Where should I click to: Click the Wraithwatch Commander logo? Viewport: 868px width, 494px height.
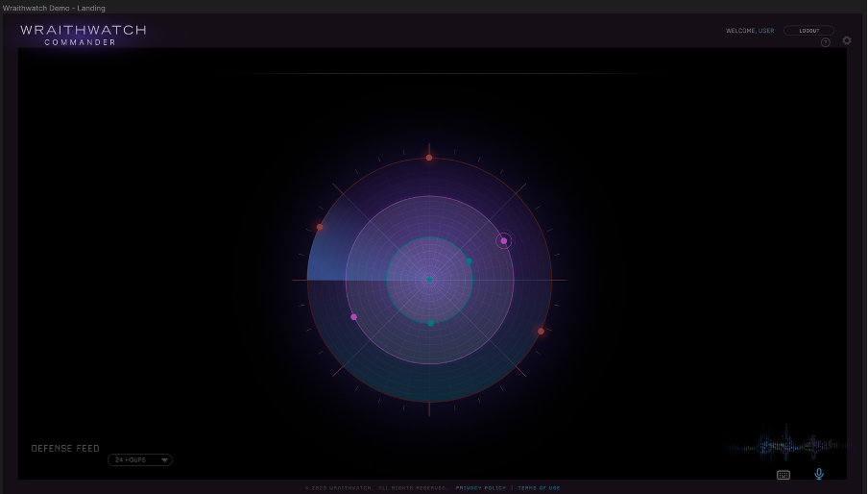coord(83,35)
